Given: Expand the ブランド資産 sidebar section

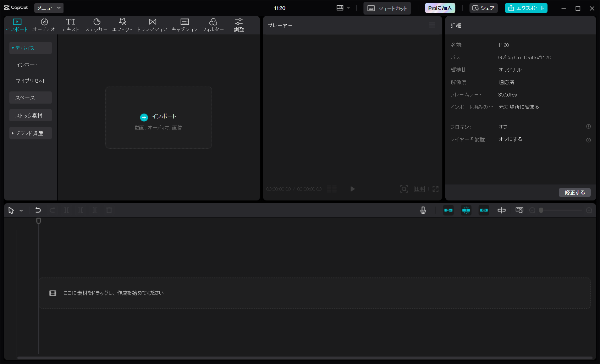Looking at the screenshot, I should [30, 133].
